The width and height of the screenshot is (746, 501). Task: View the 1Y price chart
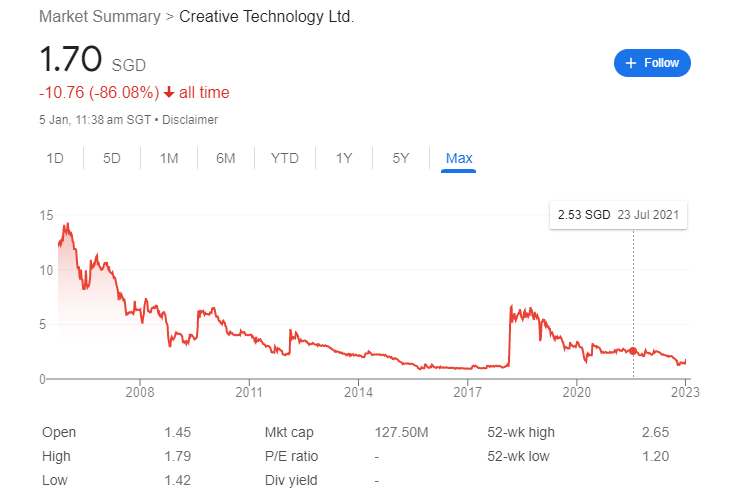click(344, 158)
